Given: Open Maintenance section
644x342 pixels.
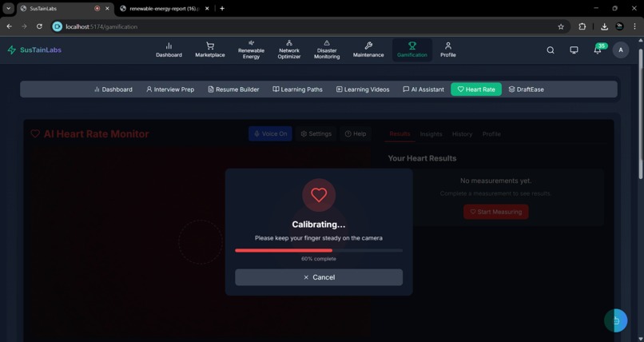Looking at the screenshot, I should tap(368, 50).
